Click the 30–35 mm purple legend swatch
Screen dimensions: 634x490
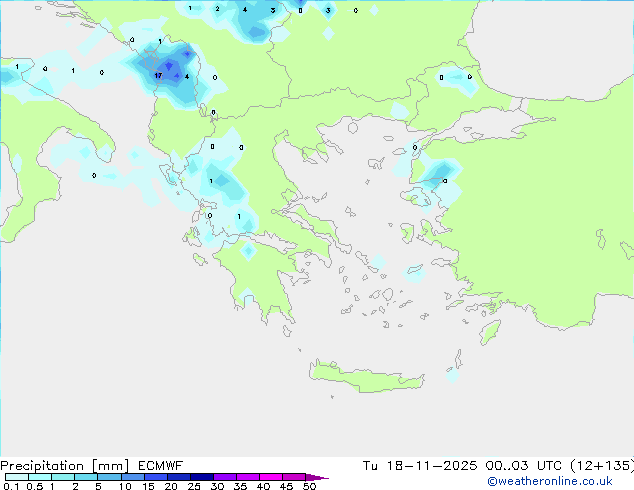pos(225,477)
